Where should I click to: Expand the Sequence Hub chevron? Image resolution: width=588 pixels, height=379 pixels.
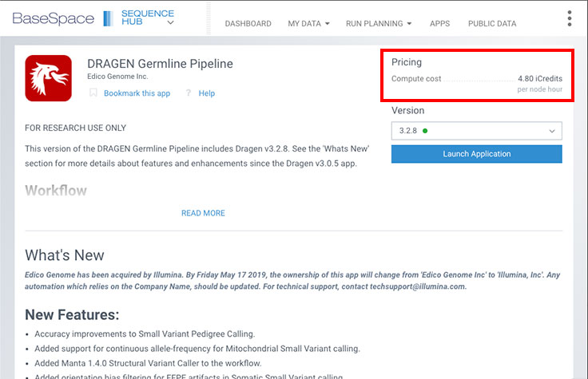[x=170, y=23]
